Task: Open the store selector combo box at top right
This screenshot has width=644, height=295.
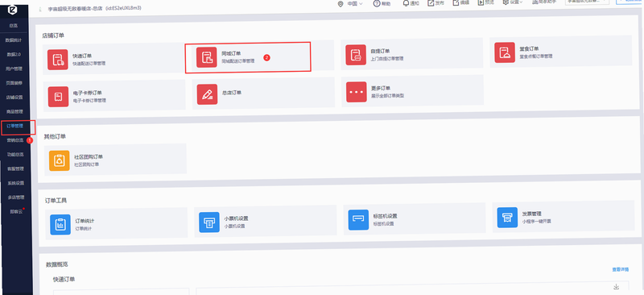Action: (x=588, y=2)
